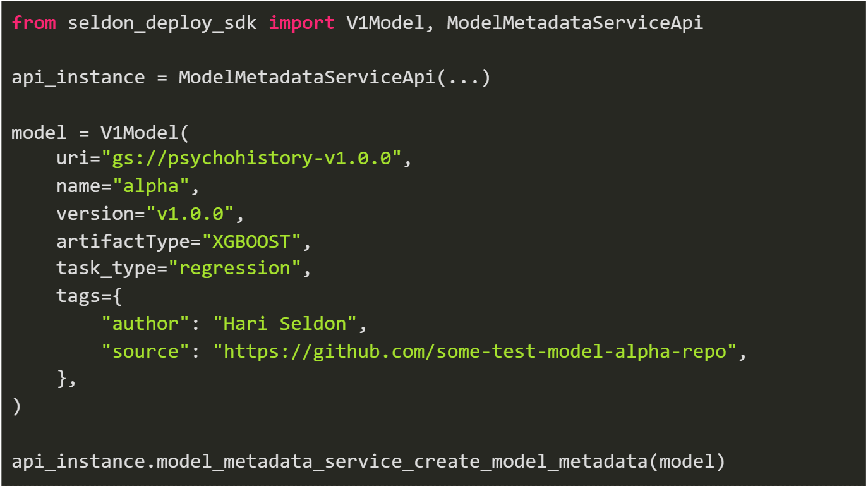This screenshot has height=486, width=868.
Task: Click the gs://psychohistory-v1.0.0 string
Action: click(x=251, y=158)
